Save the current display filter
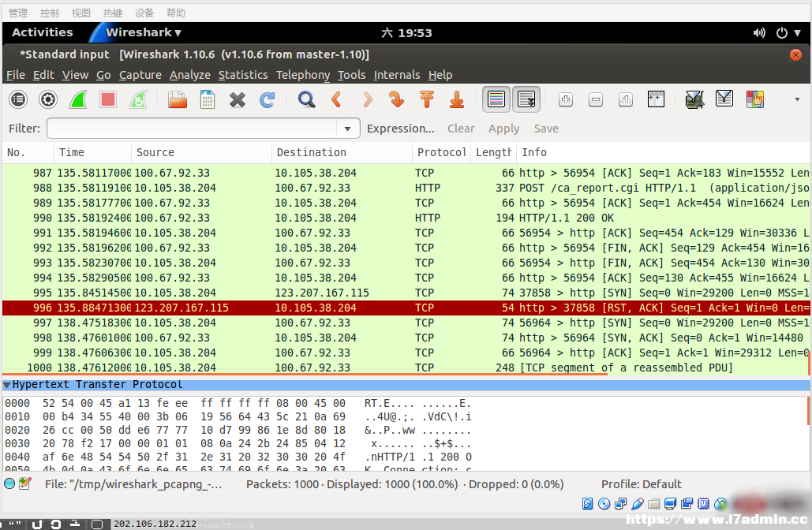812x530 pixels. coord(546,129)
